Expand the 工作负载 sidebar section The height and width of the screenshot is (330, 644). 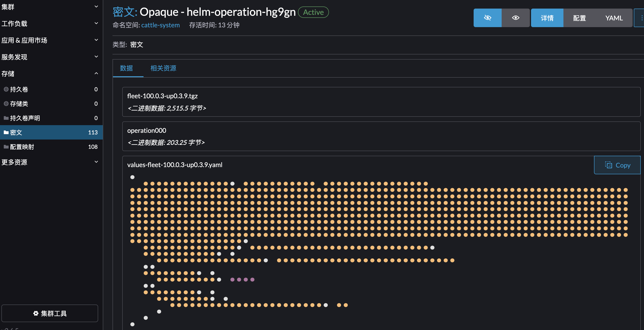coord(96,23)
